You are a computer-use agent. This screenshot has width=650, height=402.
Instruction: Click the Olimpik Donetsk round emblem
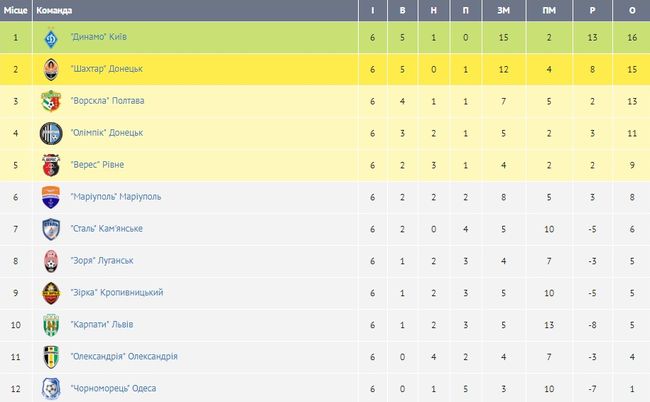pyautogui.click(x=51, y=133)
